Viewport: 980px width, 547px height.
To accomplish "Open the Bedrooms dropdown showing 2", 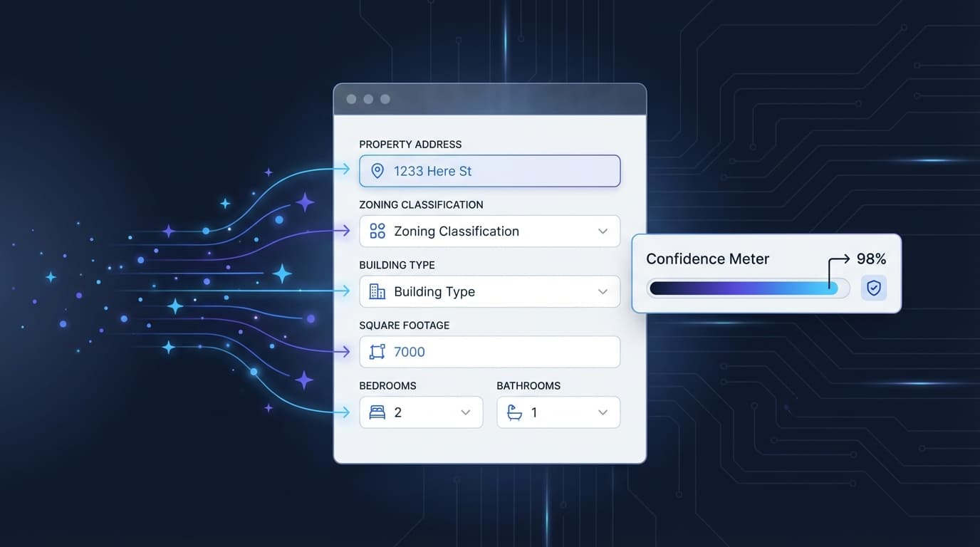I will click(x=466, y=412).
